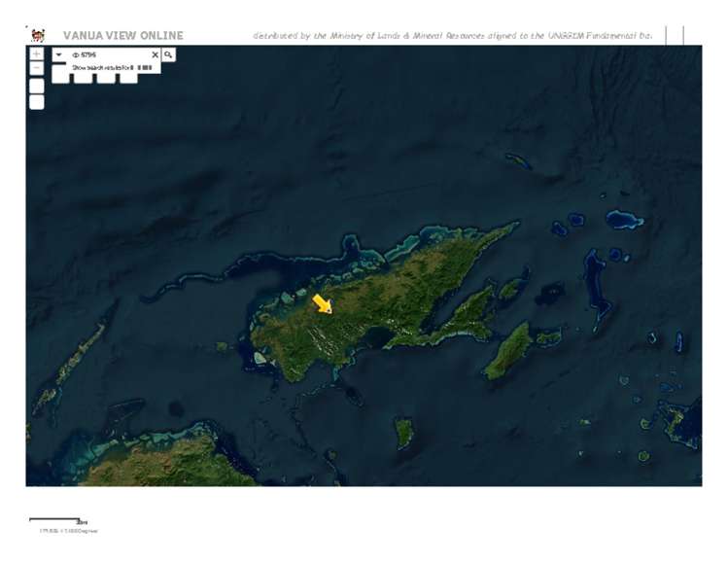Click the VANUA VIEW ONLINE title
The height and width of the screenshot is (563, 728).
tap(122, 36)
